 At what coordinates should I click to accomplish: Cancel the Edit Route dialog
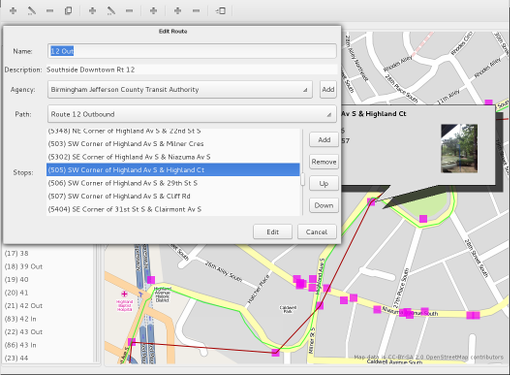(317, 232)
